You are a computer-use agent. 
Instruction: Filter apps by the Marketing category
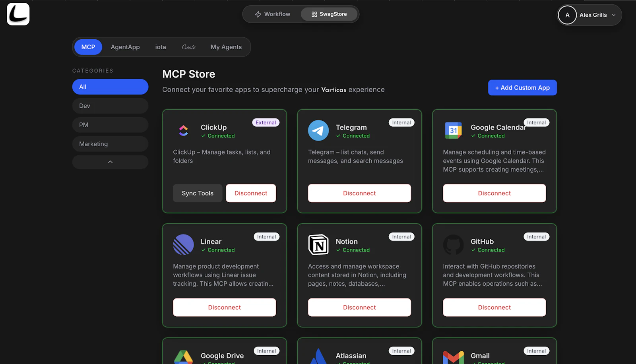pos(110,144)
